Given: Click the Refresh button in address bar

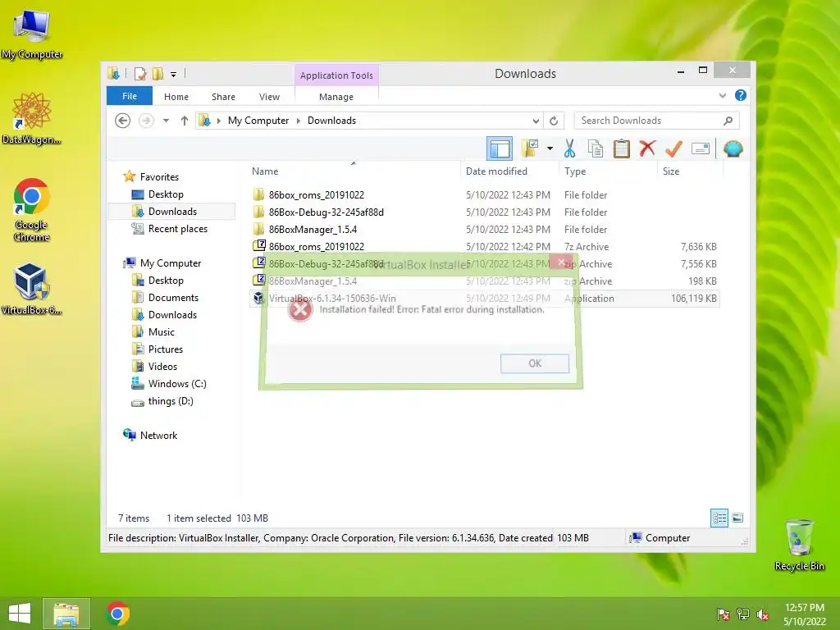Looking at the screenshot, I should click(x=554, y=121).
